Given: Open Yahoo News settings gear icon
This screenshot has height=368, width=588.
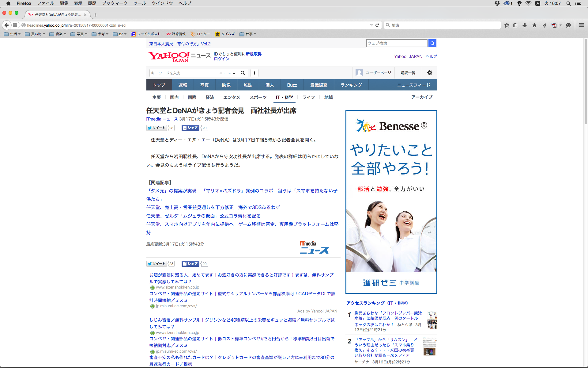Looking at the screenshot, I should [x=430, y=73].
